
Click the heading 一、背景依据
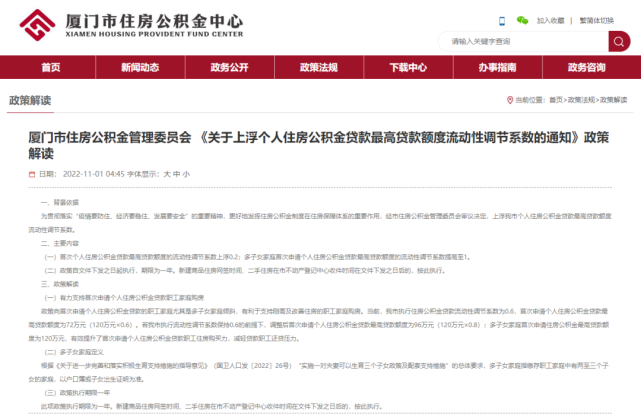pos(60,203)
